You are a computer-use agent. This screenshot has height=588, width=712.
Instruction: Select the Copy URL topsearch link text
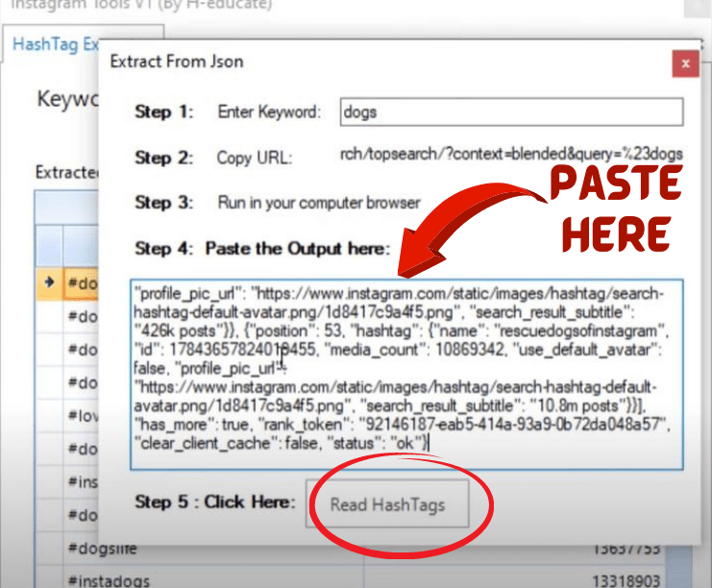(x=511, y=155)
